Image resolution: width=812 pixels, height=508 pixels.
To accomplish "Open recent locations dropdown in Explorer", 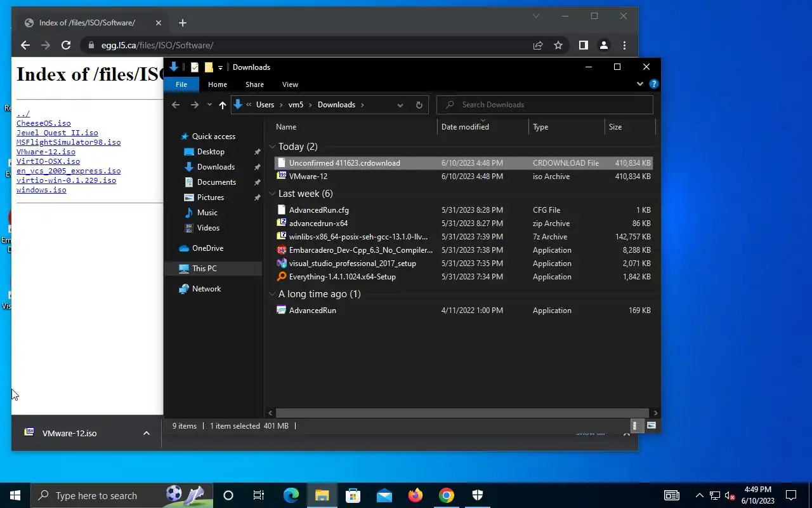I will pos(209,105).
